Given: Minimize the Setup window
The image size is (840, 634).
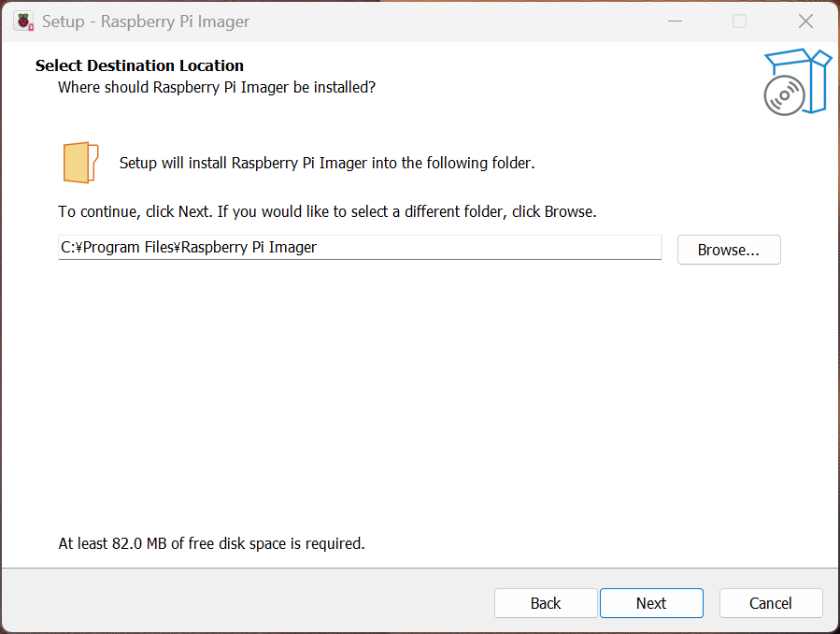Looking at the screenshot, I should click(x=674, y=22).
